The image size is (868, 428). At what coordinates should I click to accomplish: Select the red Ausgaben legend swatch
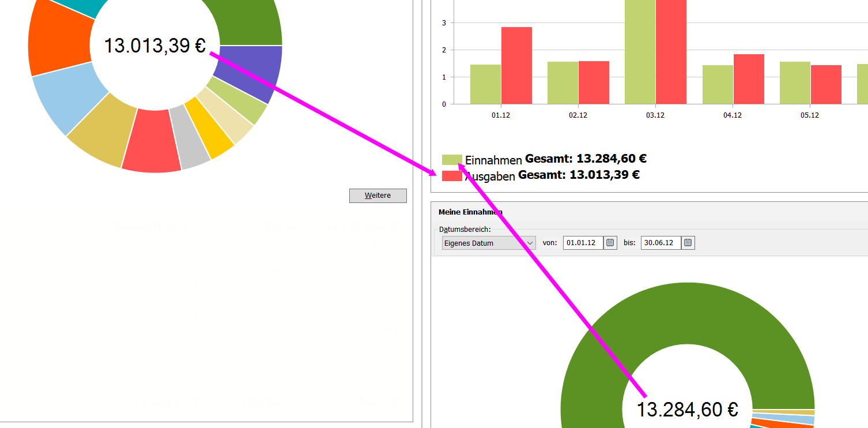pyautogui.click(x=451, y=176)
